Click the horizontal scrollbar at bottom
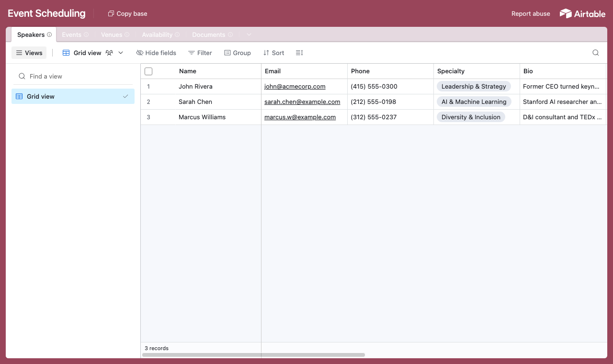 pos(253,355)
